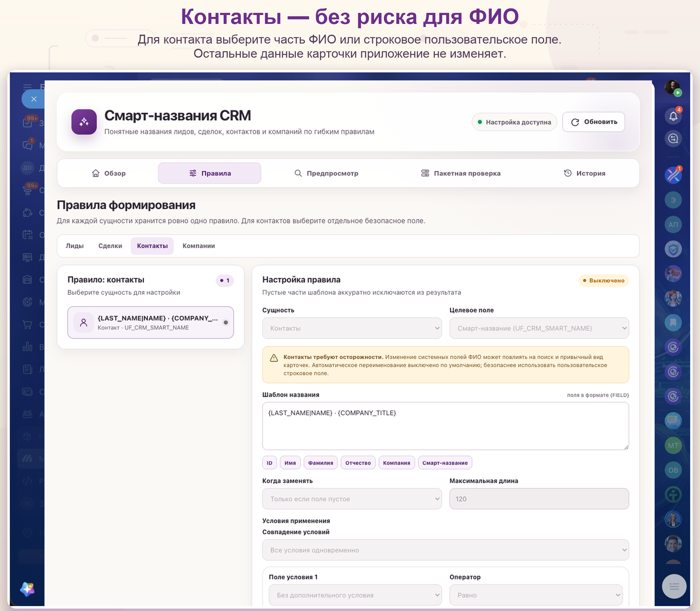Screen dimensions: 700x611
Task: Click the shield icon in the right sidebar
Action: tap(673, 249)
